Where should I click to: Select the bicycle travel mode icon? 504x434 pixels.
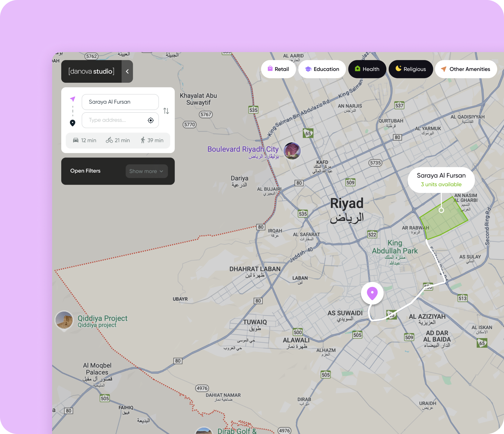109,140
